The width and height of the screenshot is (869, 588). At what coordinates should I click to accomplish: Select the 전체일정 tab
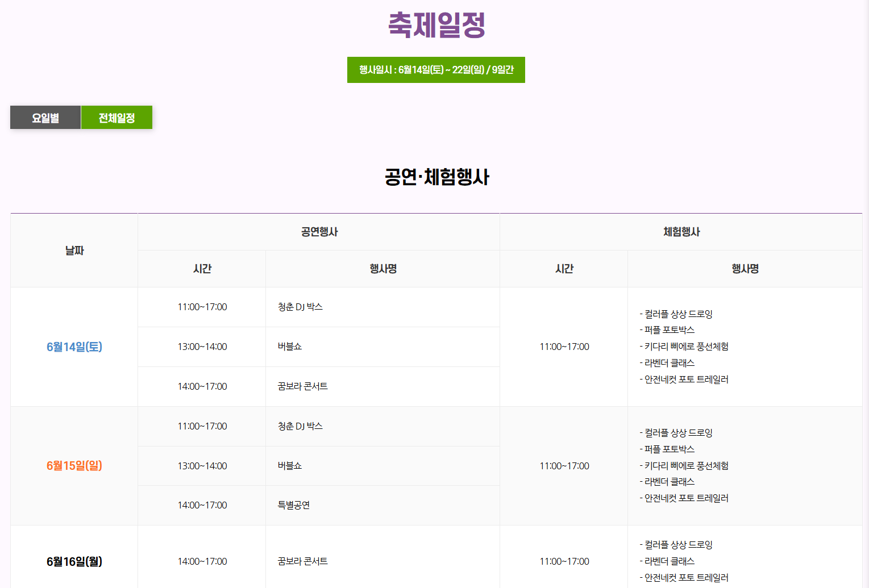117,117
